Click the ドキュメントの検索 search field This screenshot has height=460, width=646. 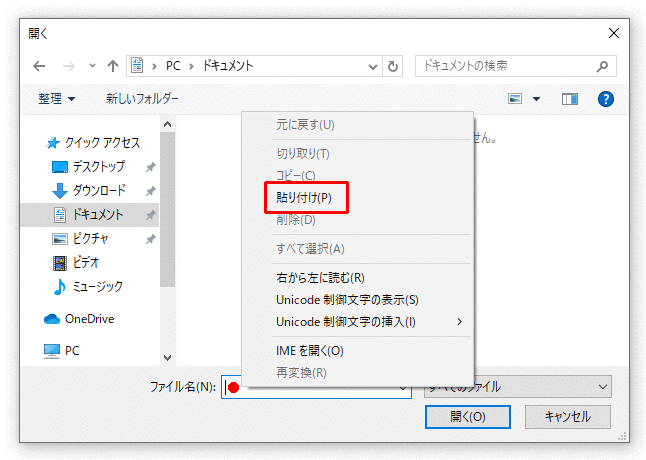[x=500, y=66]
